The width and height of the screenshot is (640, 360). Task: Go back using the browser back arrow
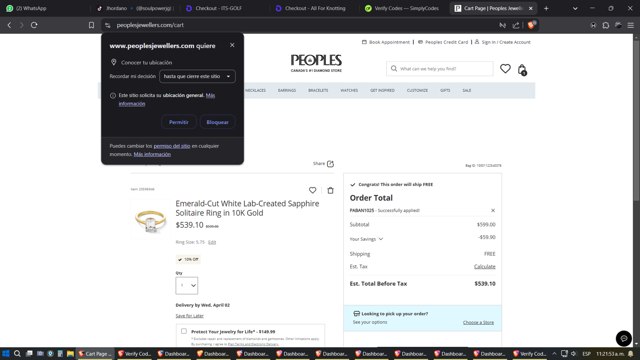[x=9, y=25]
